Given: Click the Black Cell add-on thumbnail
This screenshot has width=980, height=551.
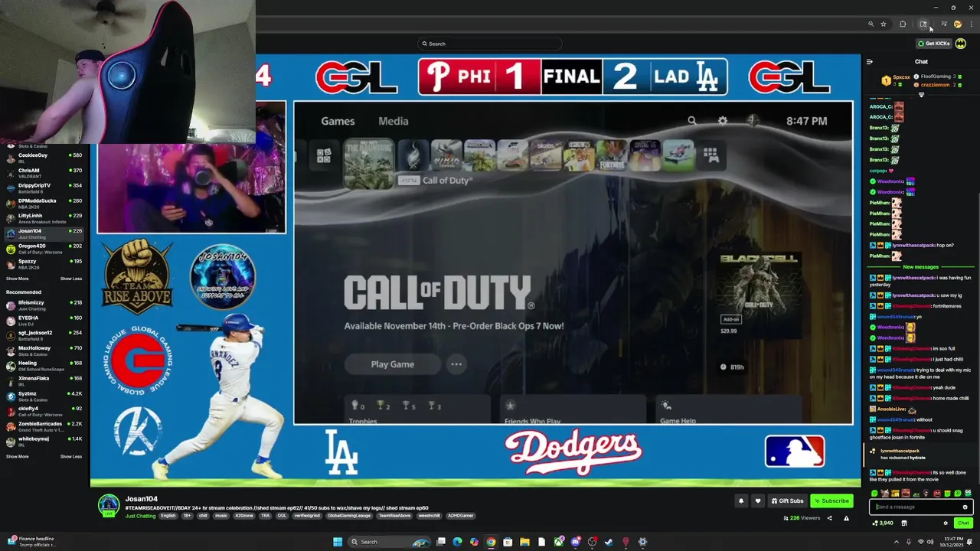Looking at the screenshot, I should click(x=759, y=295).
